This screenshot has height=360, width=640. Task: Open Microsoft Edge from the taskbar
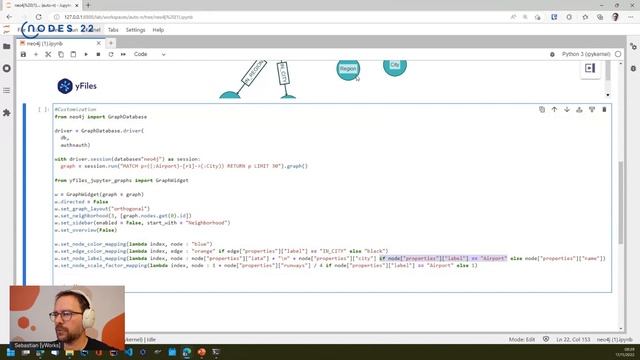coord(187,353)
